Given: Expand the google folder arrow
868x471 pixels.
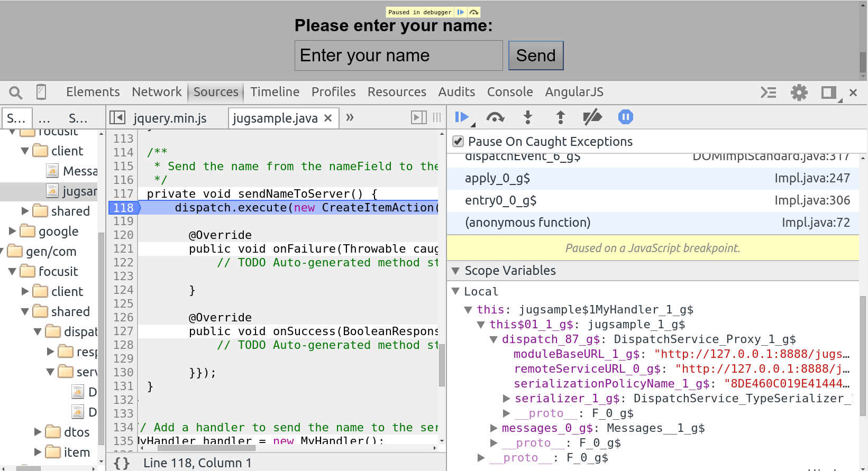Looking at the screenshot, I should [12, 231].
